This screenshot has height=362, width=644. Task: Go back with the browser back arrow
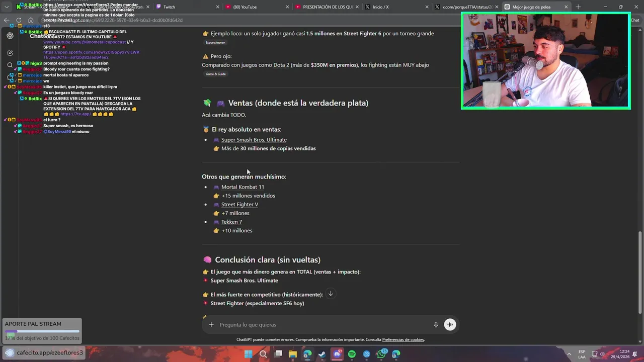coord(7,20)
